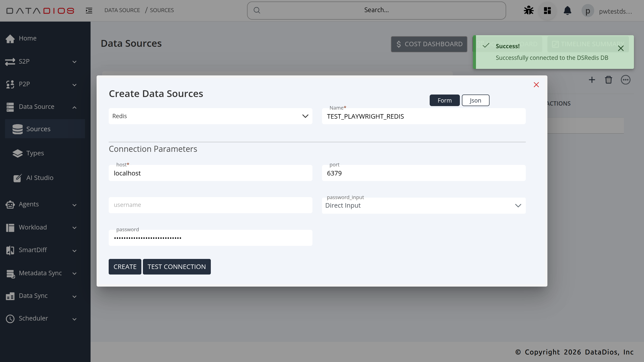This screenshot has width=644, height=362.
Task: Click the bug report icon in header
Action: click(x=529, y=11)
